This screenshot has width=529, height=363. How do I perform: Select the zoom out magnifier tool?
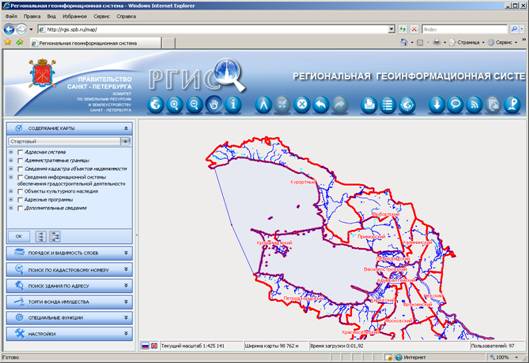194,104
